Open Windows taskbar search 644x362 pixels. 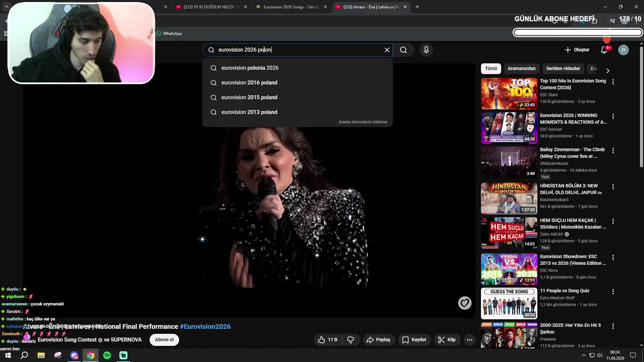[x=24, y=355]
